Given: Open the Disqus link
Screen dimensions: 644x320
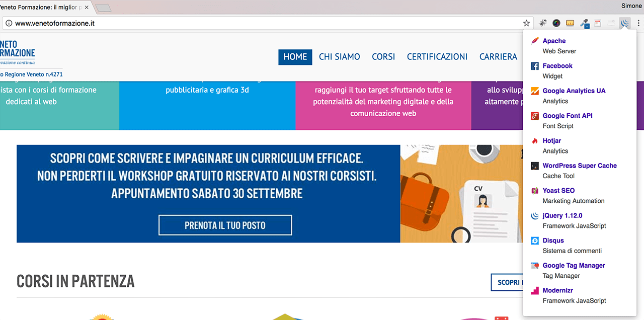Looking at the screenshot, I should coord(553,241).
